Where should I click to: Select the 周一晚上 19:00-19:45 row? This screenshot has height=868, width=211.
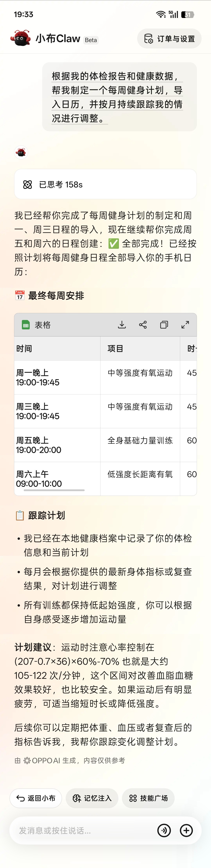57,377
